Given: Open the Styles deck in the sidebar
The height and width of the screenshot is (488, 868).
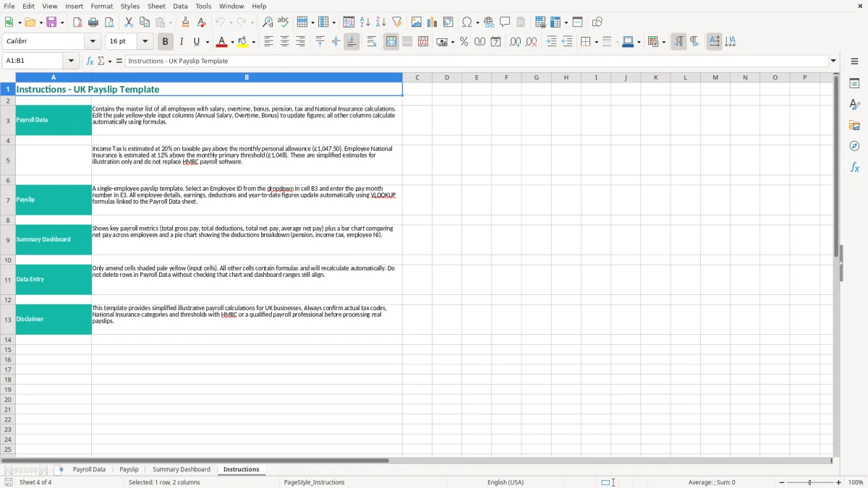Looking at the screenshot, I should 854,104.
